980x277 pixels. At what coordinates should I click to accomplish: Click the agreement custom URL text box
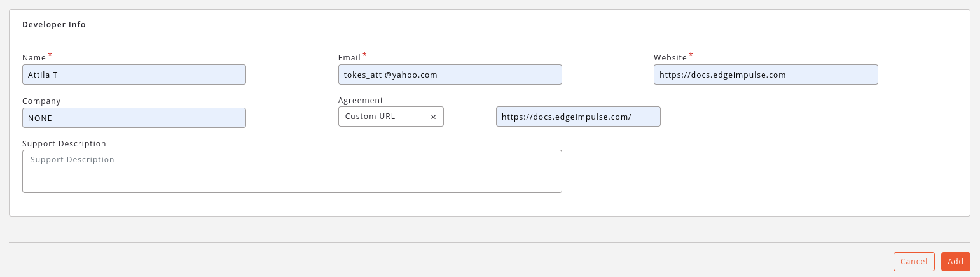578,117
